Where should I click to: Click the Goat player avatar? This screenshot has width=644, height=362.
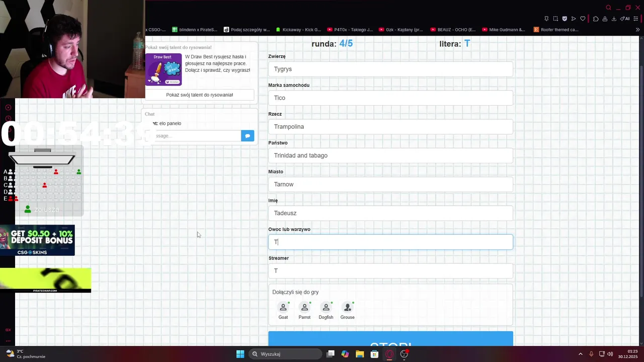point(283,307)
